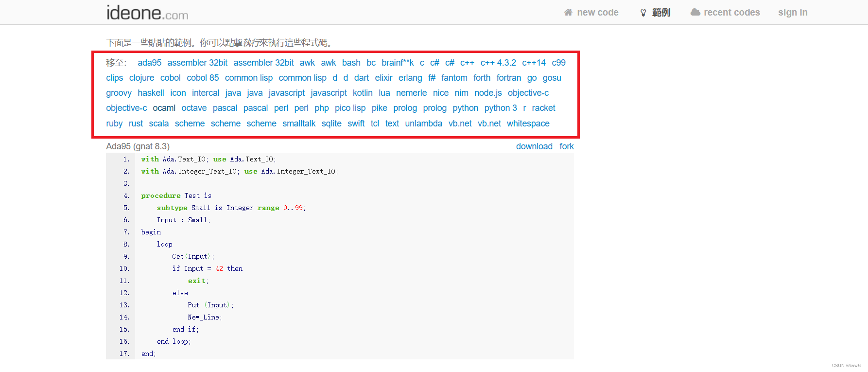
Task: Click the sign in link
Action: coord(793,13)
